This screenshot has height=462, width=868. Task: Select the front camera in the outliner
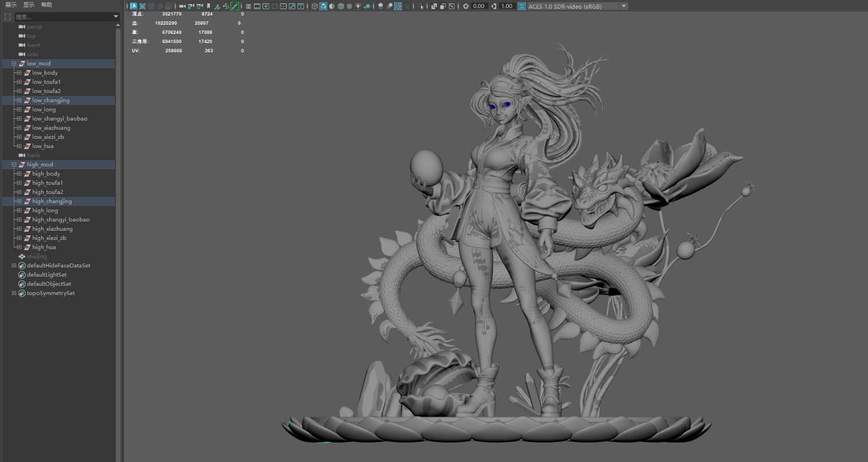click(33, 45)
